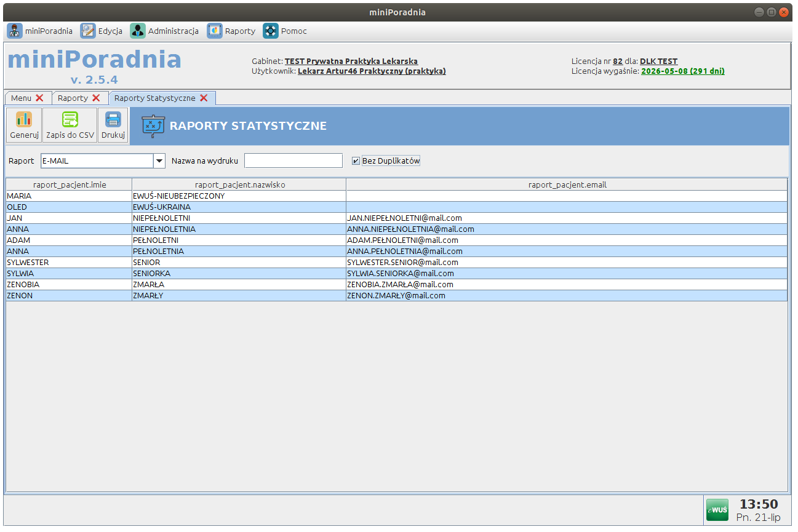
Task: Close the Raporty tab with red X
Action: pyautogui.click(x=96, y=98)
